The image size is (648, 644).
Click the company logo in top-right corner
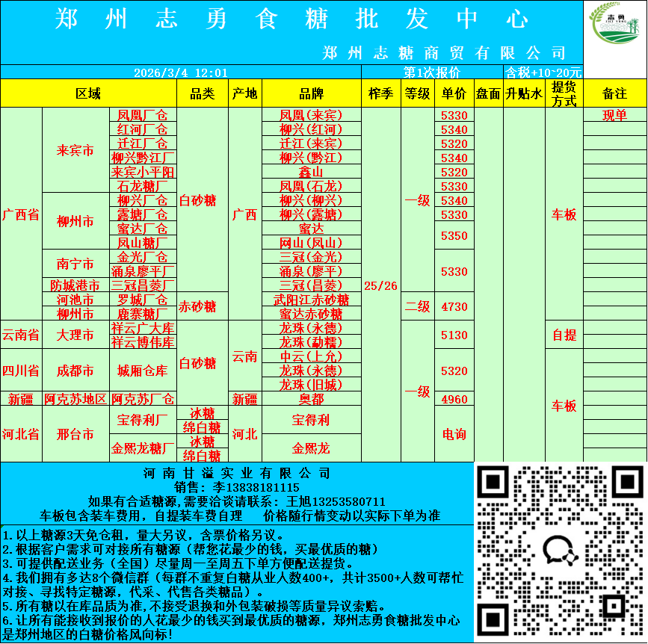click(614, 34)
